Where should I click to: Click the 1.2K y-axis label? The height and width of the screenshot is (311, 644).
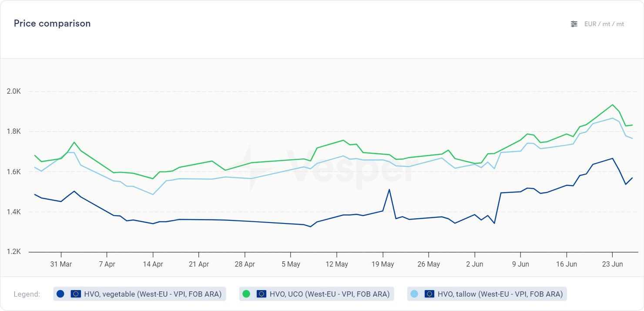tap(14, 252)
